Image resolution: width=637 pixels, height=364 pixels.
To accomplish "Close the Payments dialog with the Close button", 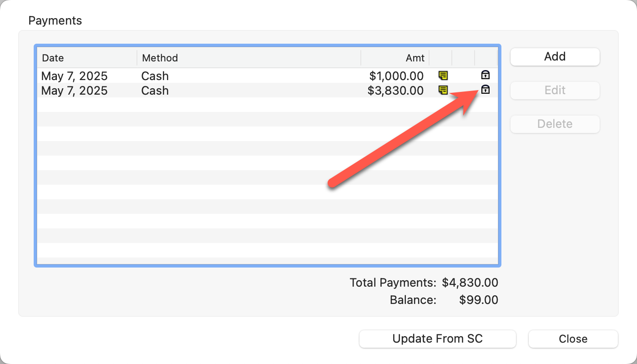I will 573,339.
